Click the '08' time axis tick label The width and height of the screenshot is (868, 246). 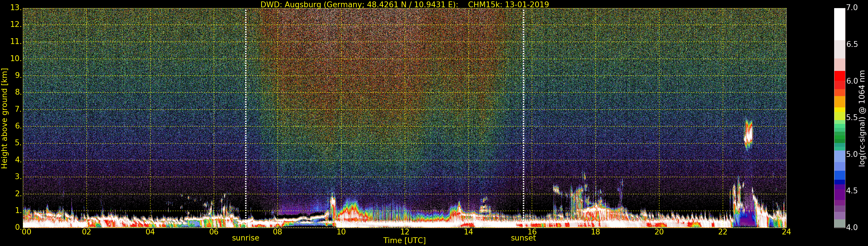(x=277, y=232)
